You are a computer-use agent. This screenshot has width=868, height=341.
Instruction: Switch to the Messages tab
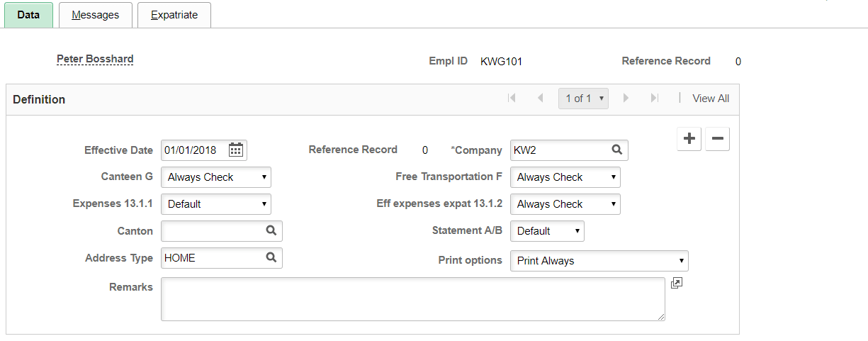96,15
